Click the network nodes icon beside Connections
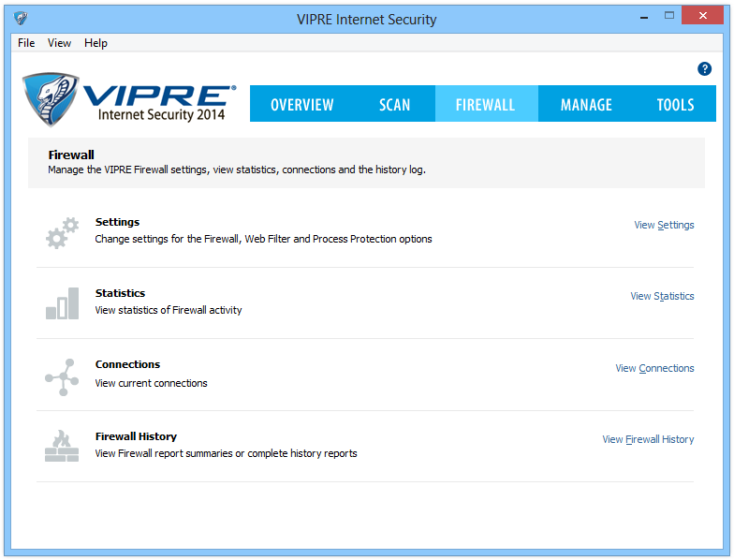 pyautogui.click(x=62, y=377)
